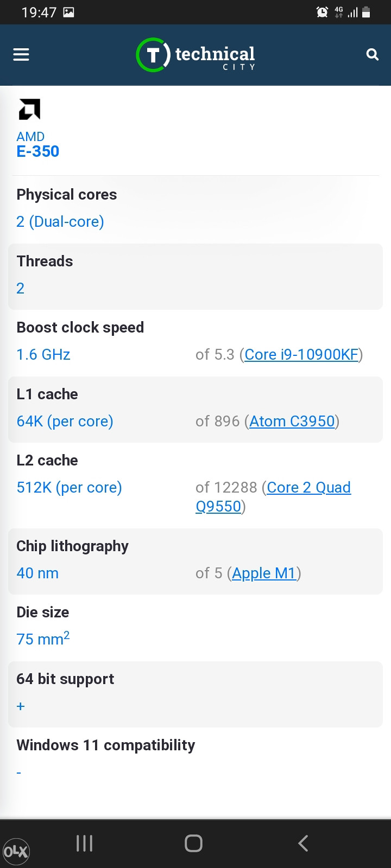Open the Core i9-10900KF link
391x868 pixels.
[301, 355]
